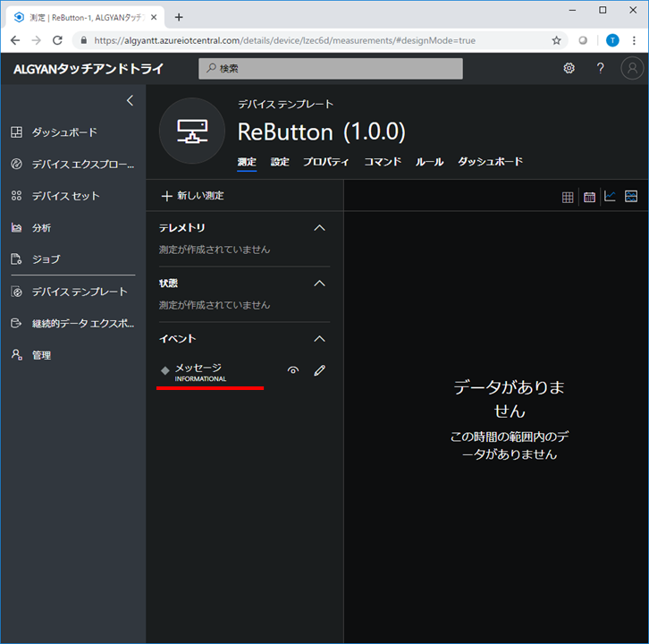Switch to the コマンド tab
This screenshot has height=644, width=649.
click(x=383, y=162)
